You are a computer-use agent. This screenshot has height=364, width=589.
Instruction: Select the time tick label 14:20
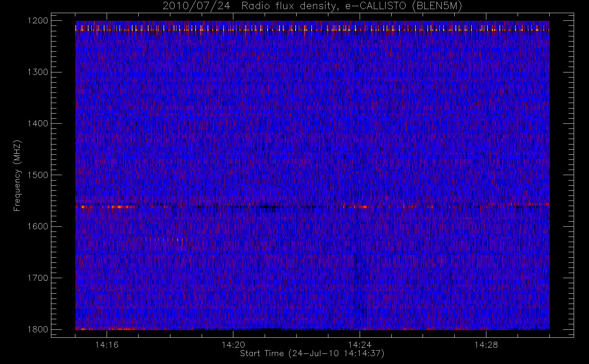click(233, 345)
